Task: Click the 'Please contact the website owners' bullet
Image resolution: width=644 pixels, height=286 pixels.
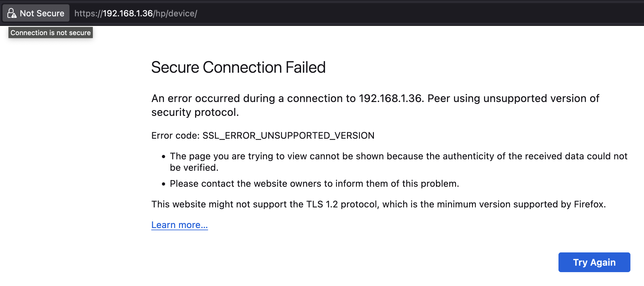Action: [x=314, y=184]
